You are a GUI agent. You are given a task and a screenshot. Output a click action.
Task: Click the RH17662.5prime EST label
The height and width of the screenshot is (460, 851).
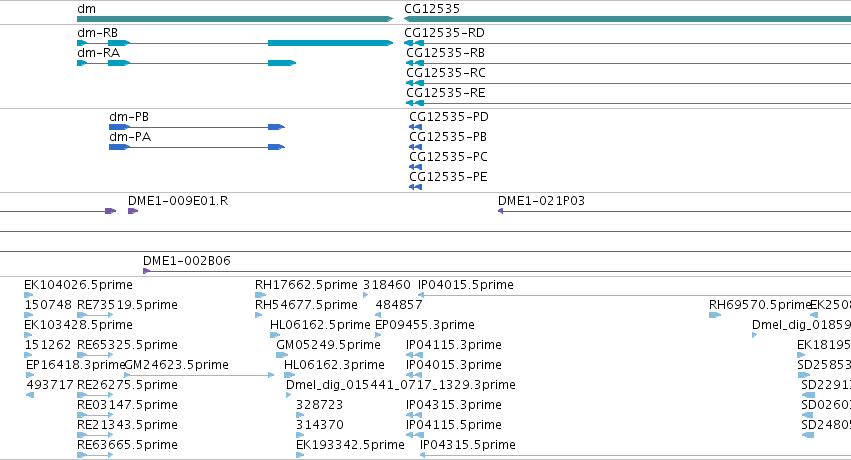click(x=306, y=285)
